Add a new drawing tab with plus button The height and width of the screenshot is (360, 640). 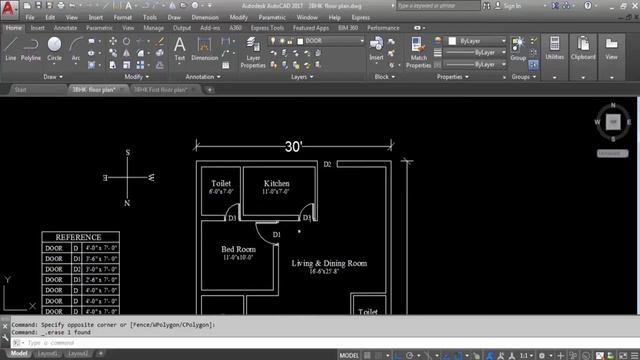(210, 90)
